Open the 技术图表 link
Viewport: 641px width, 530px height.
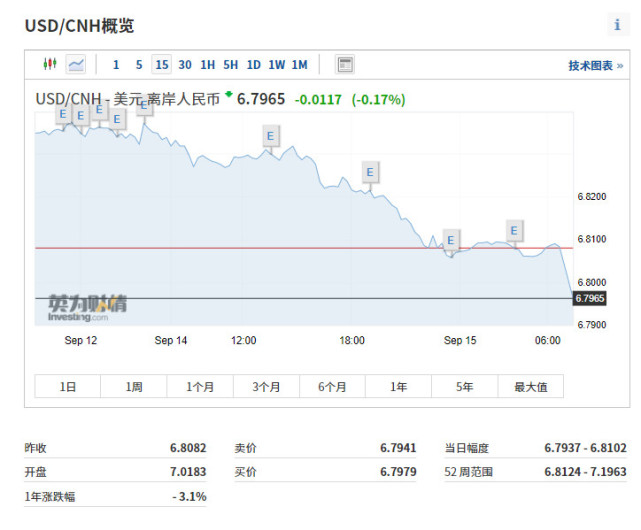point(595,66)
